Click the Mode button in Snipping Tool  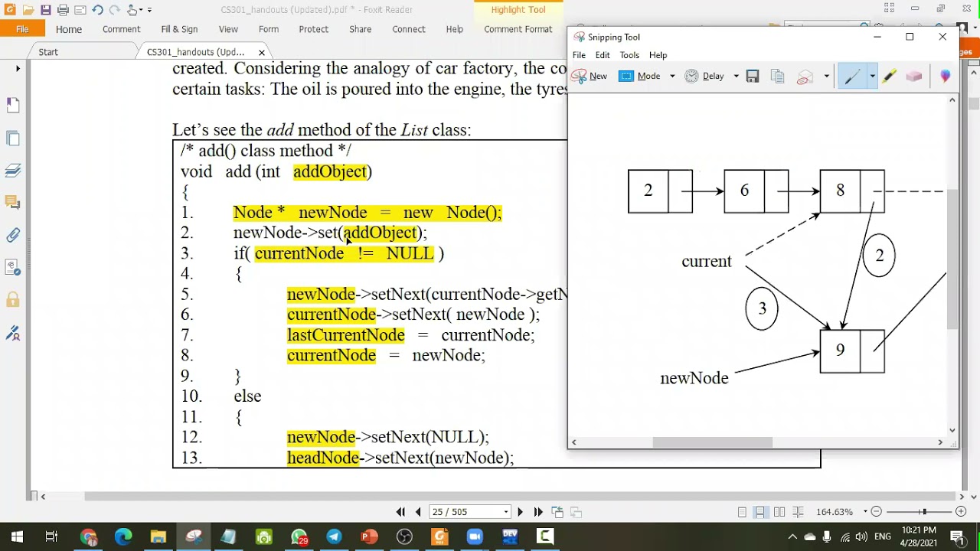pyautogui.click(x=640, y=76)
